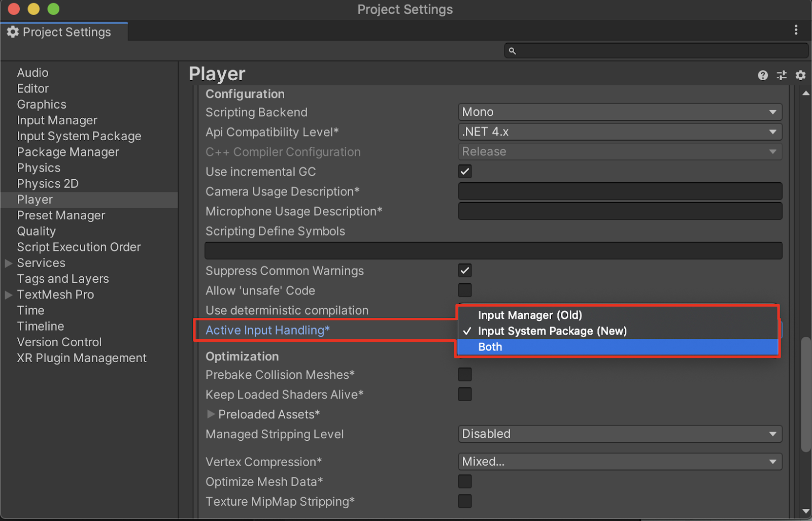
Task: Disable Suppress Common Warnings checkbox
Action: (464, 271)
